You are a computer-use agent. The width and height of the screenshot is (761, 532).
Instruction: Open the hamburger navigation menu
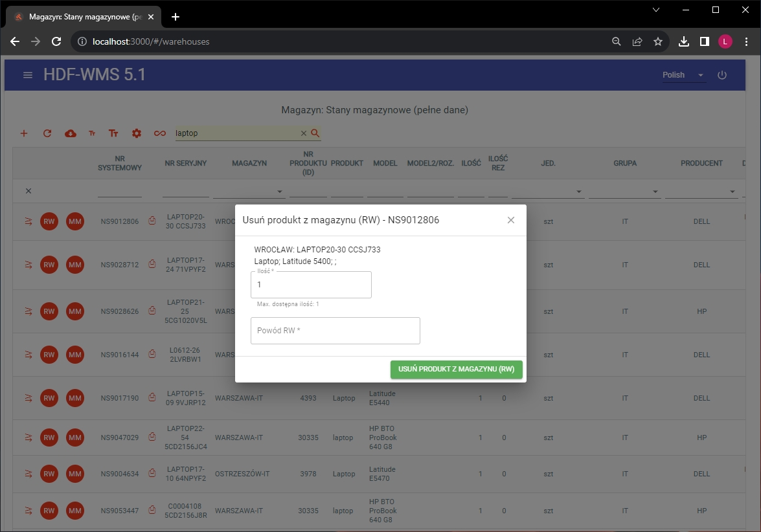point(28,75)
